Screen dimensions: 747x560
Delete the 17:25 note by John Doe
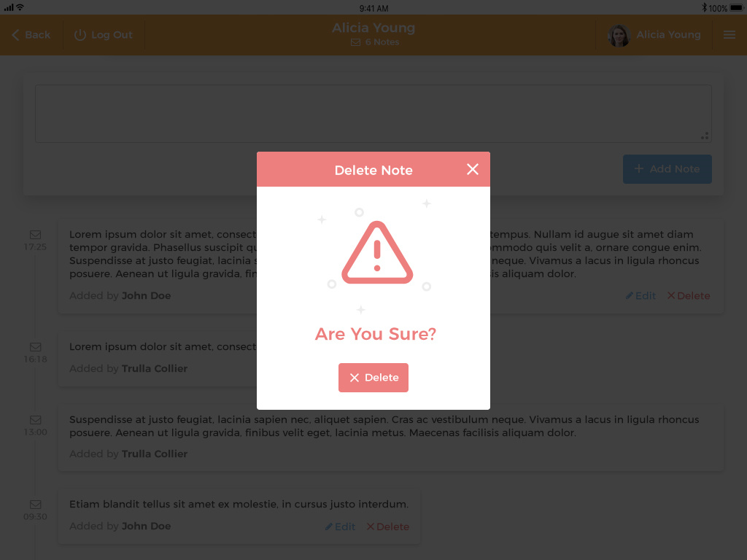pyautogui.click(x=689, y=296)
